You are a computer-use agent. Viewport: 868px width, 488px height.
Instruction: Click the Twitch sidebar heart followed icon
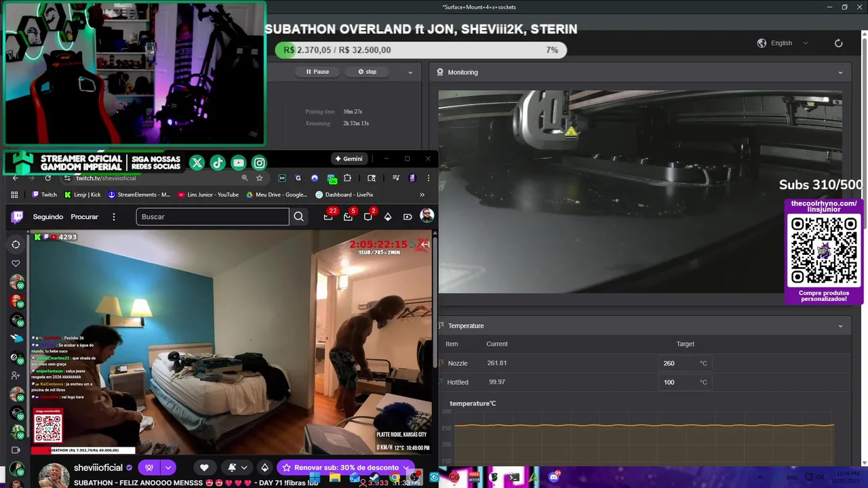(x=16, y=263)
